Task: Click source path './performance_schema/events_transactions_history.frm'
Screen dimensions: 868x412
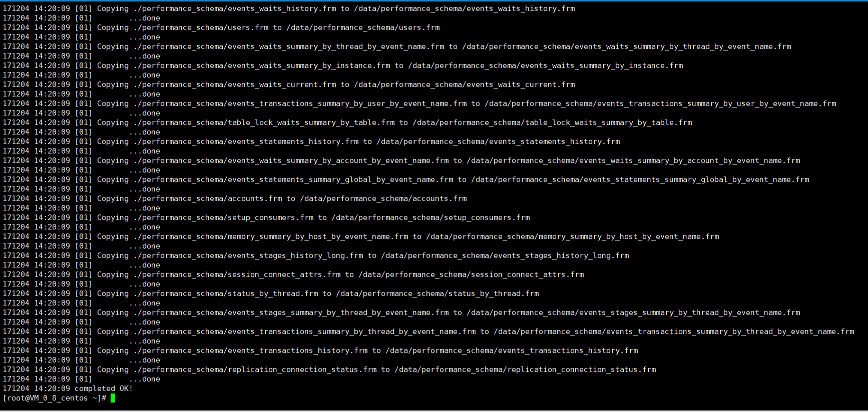Action: (x=251, y=350)
